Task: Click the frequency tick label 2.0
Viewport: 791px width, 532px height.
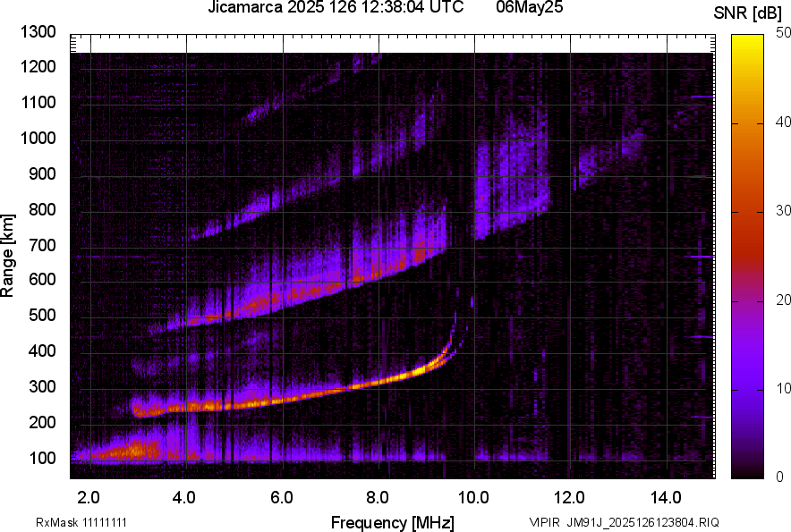Action: (89, 498)
